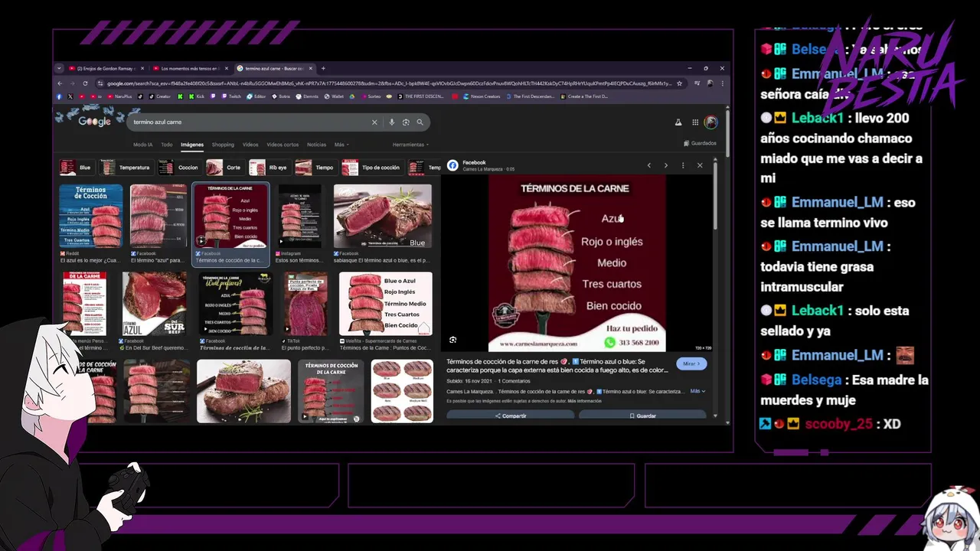Open the Sorteo bookmark
The height and width of the screenshot is (551, 980).
370,96
